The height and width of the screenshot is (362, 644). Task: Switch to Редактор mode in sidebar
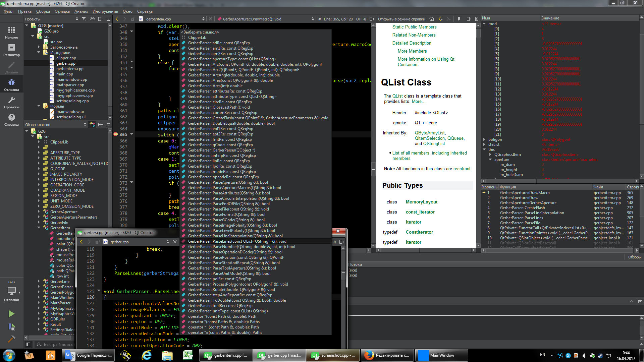[11, 50]
